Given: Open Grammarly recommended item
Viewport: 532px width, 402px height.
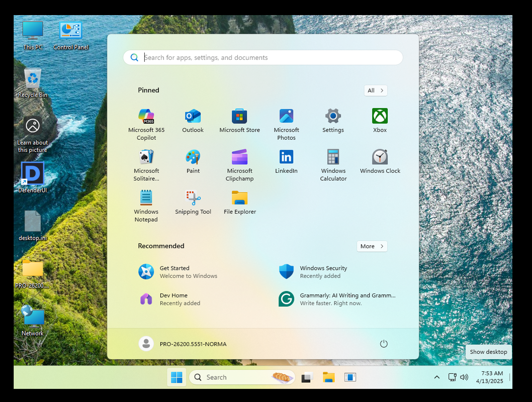Looking at the screenshot, I should click(x=337, y=299).
